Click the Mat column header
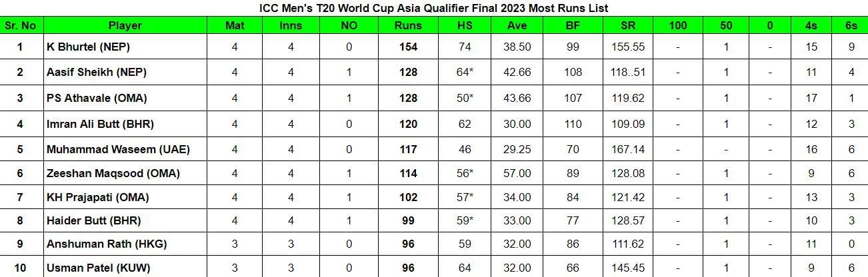868x277 pixels. [235, 26]
